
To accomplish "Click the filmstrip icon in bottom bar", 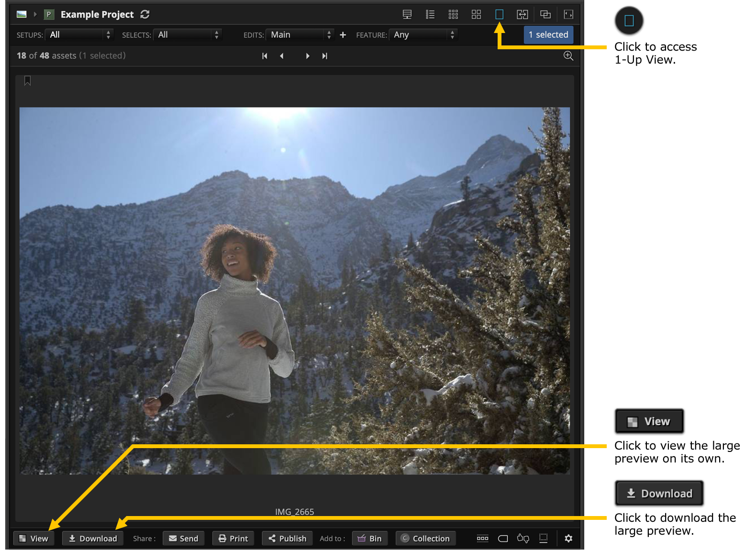I will pyautogui.click(x=483, y=539).
